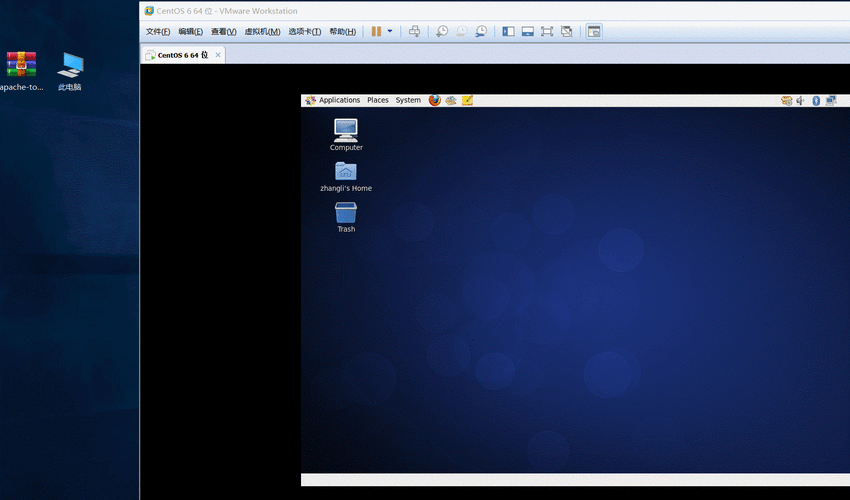Take a snapshot of the virtual machine
This screenshot has height=500, width=850.
[x=442, y=31]
